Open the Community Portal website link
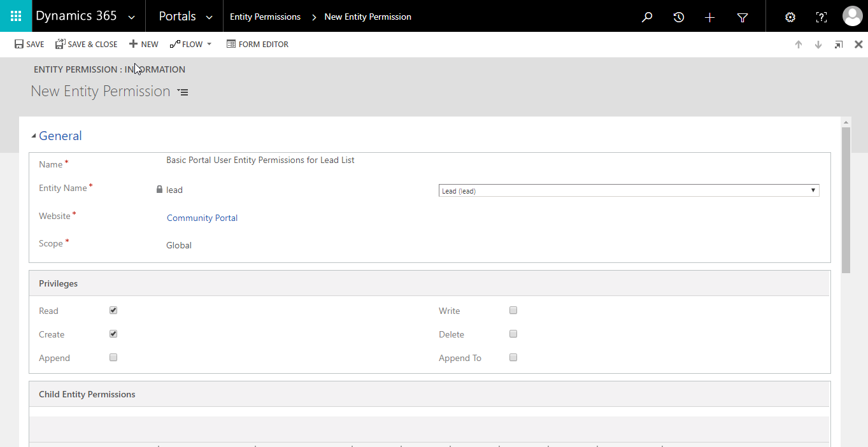The height and width of the screenshot is (447, 868). 202,218
